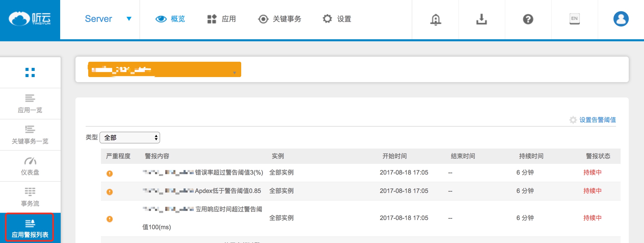Click warning icon on 应用响应时间 alert row
The width and height of the screenshot is (644, 243).
tap(110, 219)
